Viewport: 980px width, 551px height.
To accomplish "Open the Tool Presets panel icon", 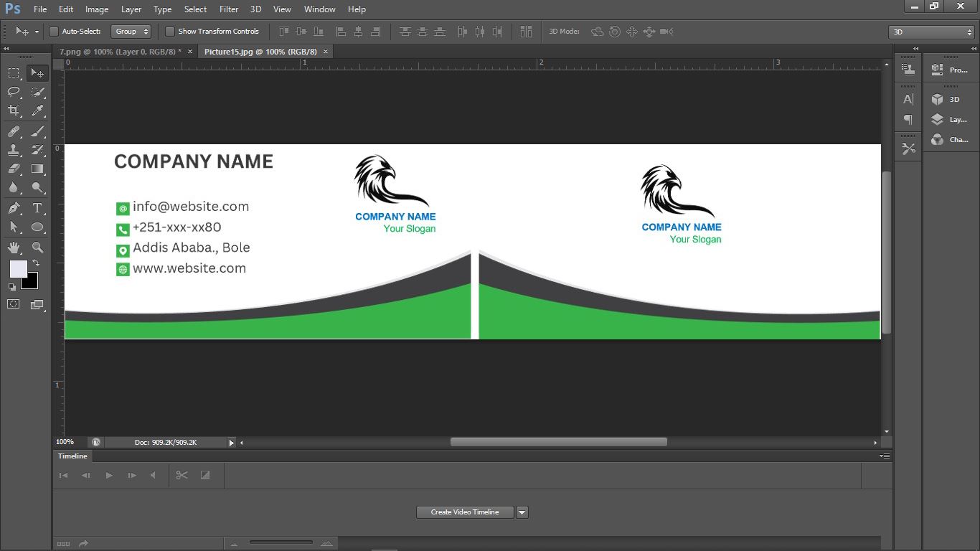I will tap(908, 149).
